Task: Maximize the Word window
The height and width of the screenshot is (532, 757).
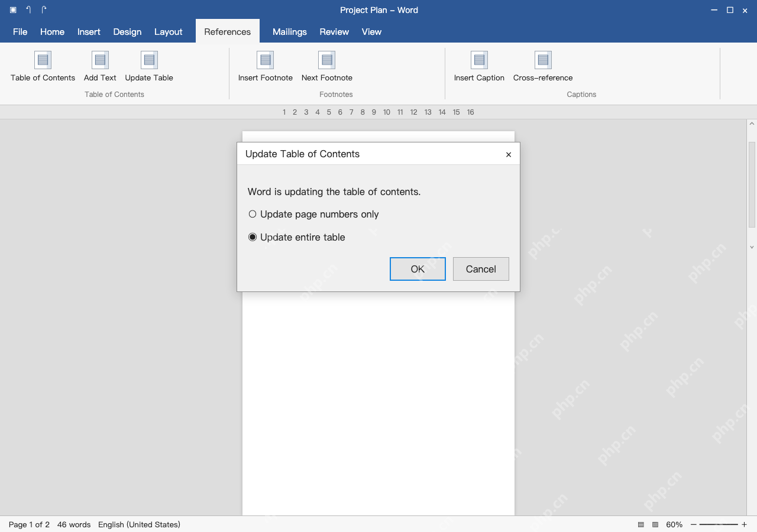Action: point(730,10)
